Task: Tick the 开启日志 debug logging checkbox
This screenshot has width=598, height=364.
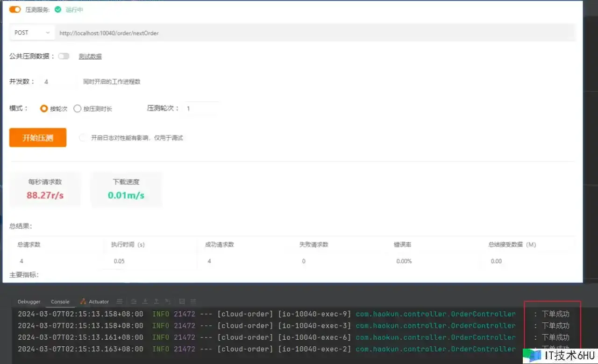Action: [83, 138]
